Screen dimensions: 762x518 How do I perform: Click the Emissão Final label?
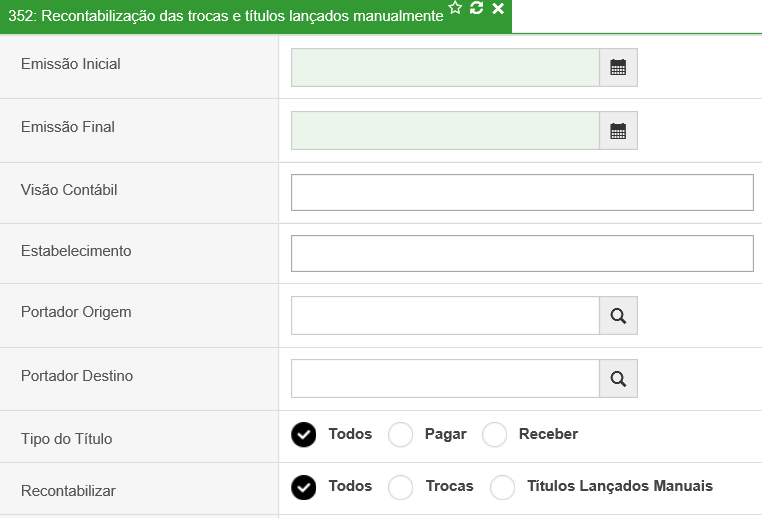tap(68, 127)
